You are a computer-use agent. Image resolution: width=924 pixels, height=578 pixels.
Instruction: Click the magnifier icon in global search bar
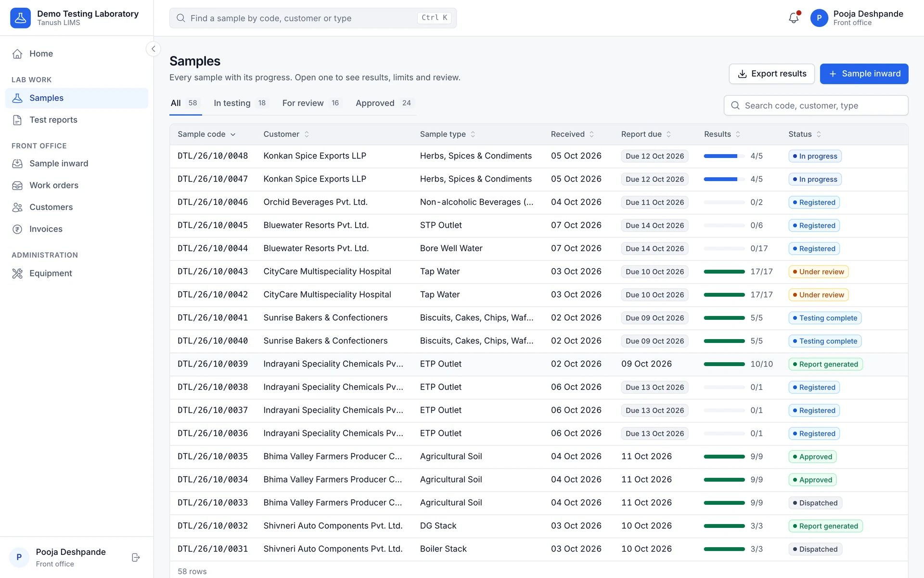coord(181,18)
